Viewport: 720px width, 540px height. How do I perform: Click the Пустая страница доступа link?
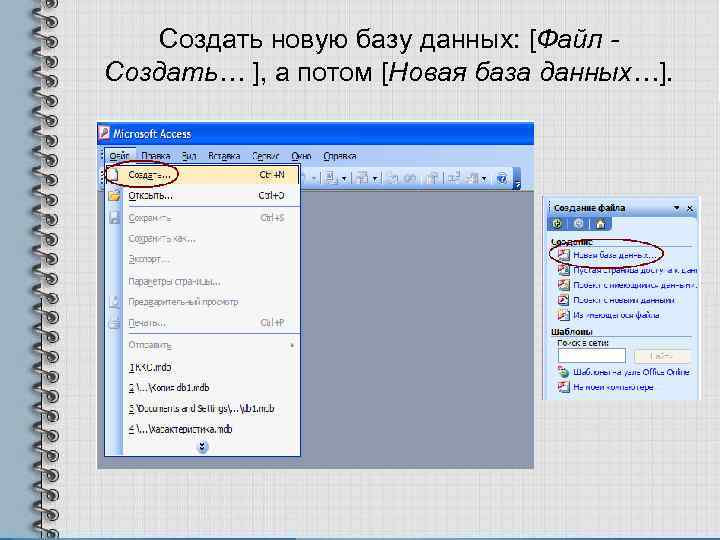coord(635,270)
